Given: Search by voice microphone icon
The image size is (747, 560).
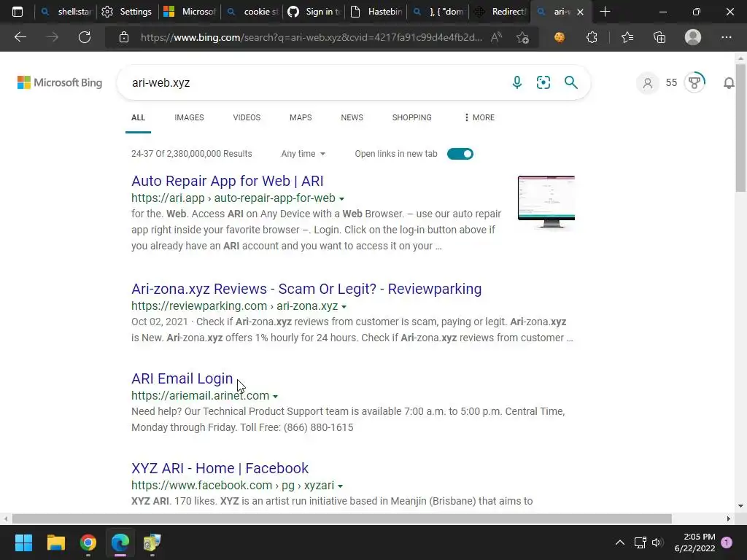Looking at the screenshot, I should pos(517,82).
